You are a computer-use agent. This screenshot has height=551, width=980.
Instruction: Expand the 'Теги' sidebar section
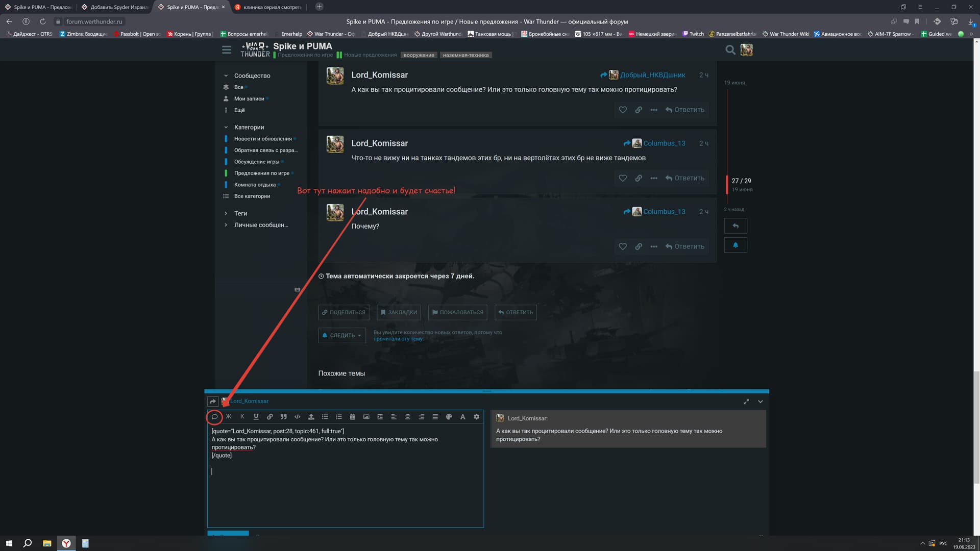(240, 213)
